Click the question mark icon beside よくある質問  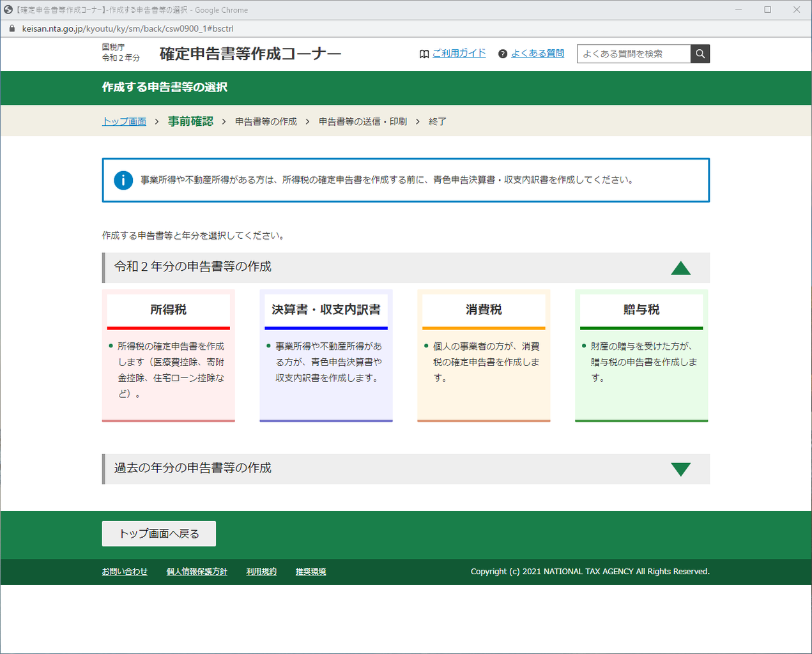(503, 54)
